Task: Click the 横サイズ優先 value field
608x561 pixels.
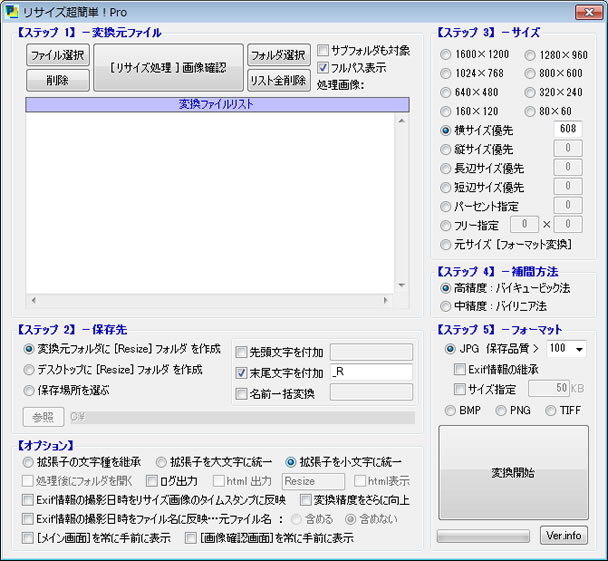Action: pyautogui.click(x=568, y=129)
